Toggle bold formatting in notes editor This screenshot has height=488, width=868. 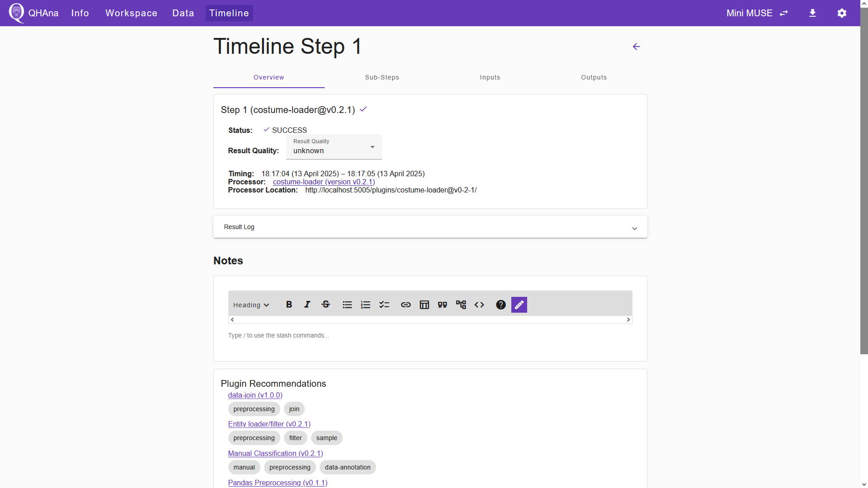289,305
